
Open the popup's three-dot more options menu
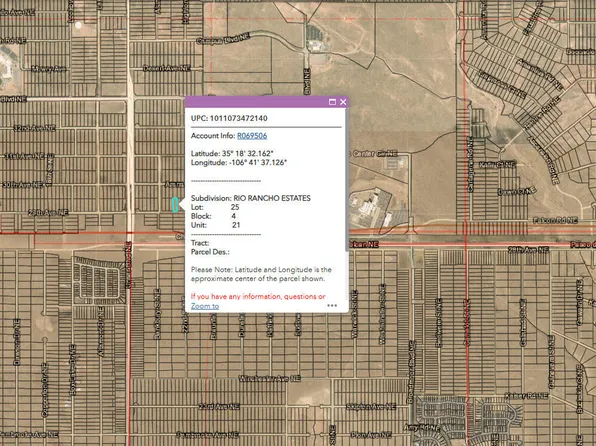pos(332,305)
